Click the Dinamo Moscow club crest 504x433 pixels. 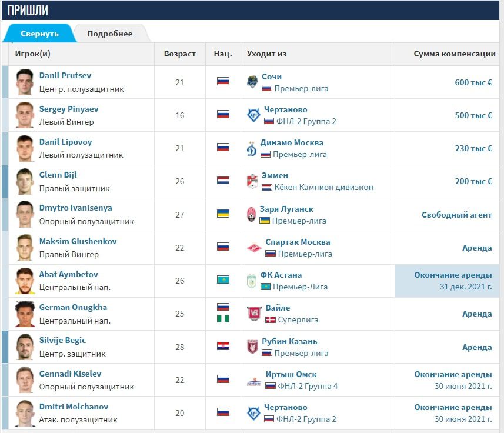(252, 148)
